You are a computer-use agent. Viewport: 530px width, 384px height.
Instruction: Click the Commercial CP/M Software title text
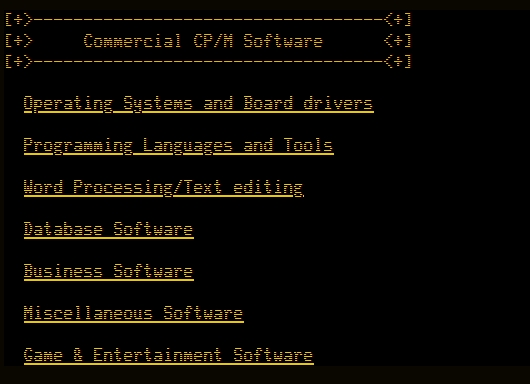click(203, 41)
